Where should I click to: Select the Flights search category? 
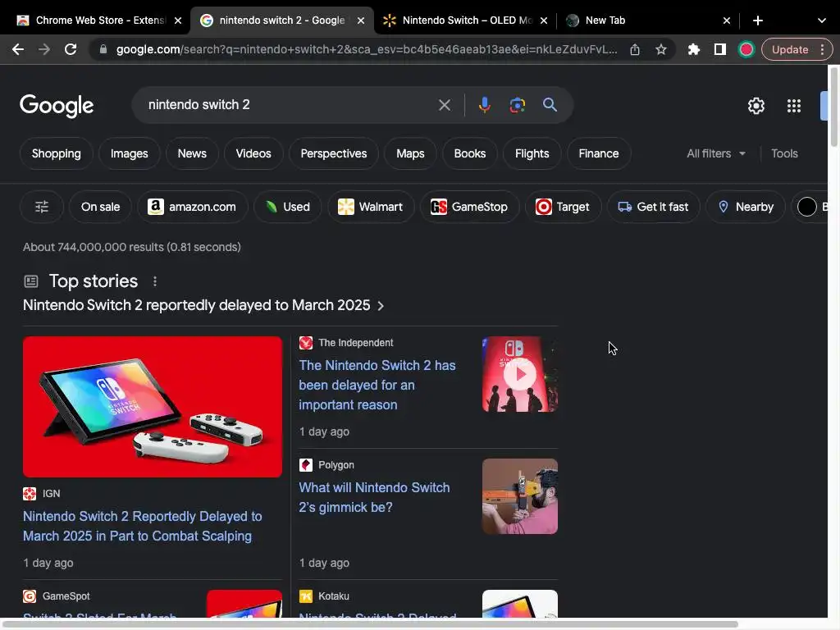532,153
